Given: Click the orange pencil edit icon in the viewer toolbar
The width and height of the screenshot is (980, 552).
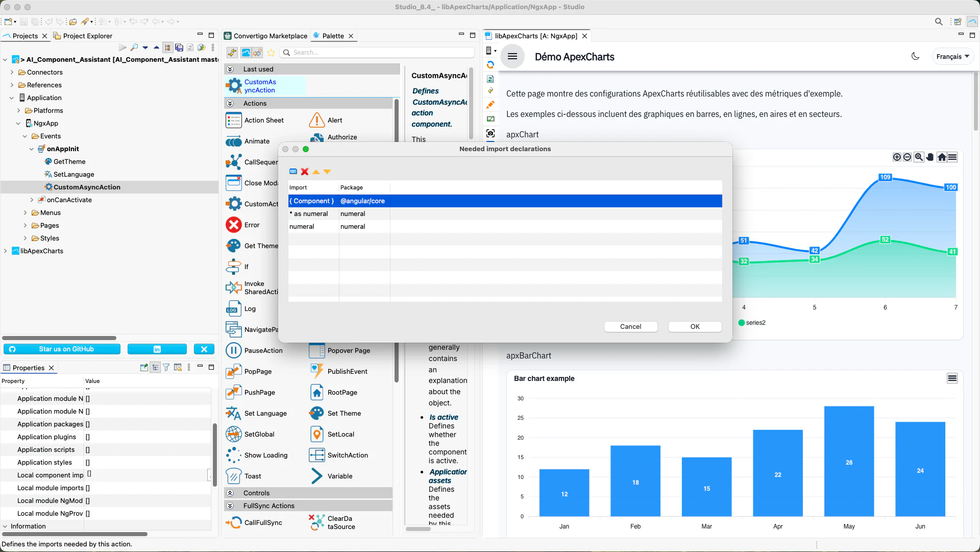Looking at the screenshot, I should pyautogui.click(x=491, y=105).
